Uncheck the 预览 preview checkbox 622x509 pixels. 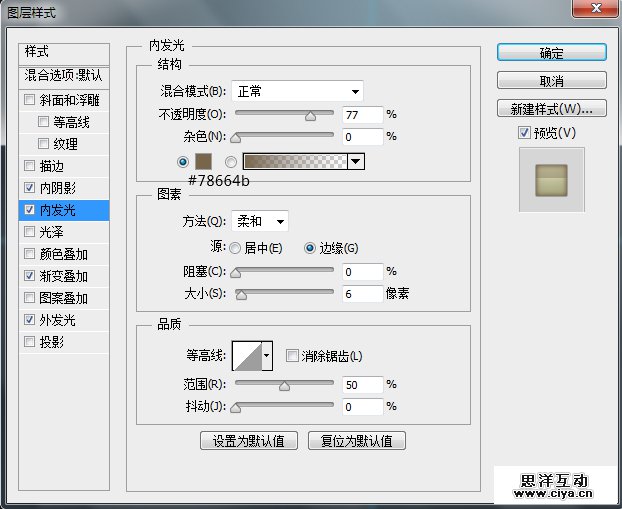524,132
